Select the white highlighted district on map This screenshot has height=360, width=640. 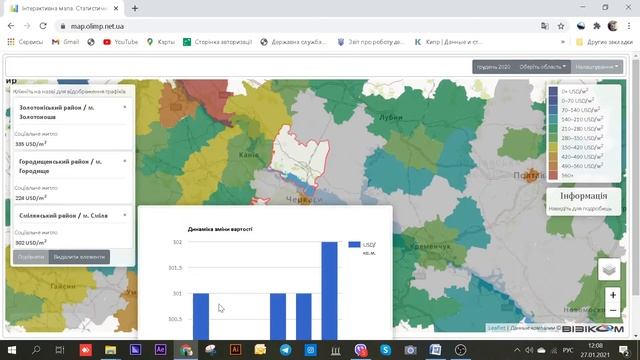pyautogui.click(x=301, y=157)
